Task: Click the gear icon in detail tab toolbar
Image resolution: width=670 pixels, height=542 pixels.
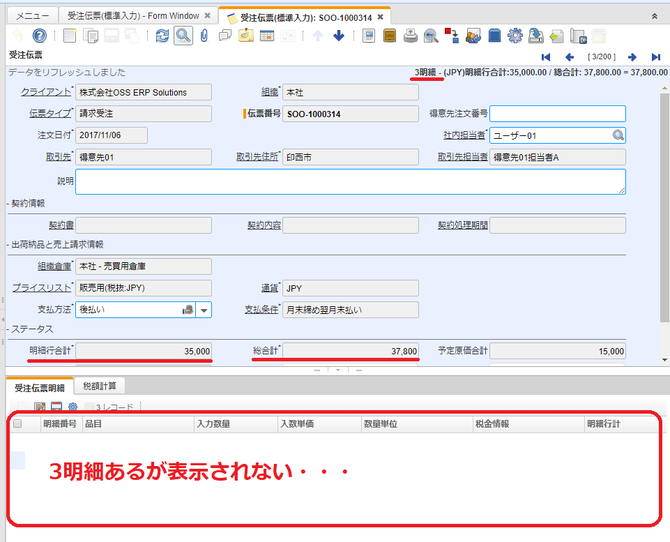Action: point(73,406)
